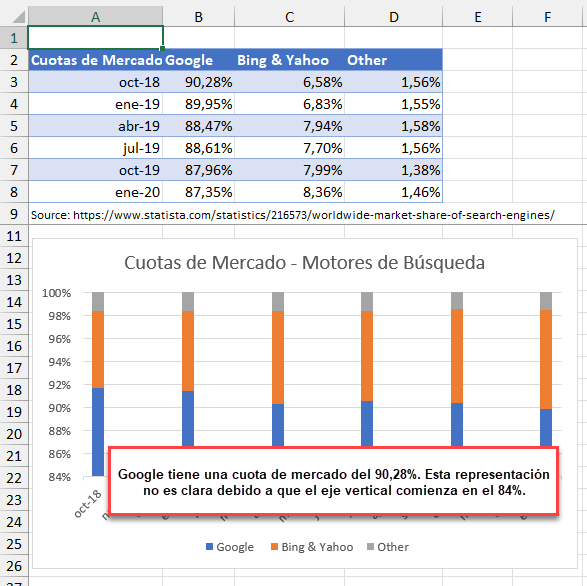Viewport: 587px width, 586px height.
Task: Click the 'Bing & Yahoo' header cell
Action: [289, 60]
